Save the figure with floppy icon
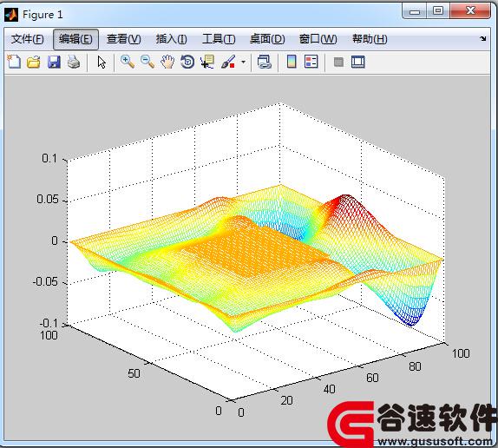 click(x=54, y=62)
